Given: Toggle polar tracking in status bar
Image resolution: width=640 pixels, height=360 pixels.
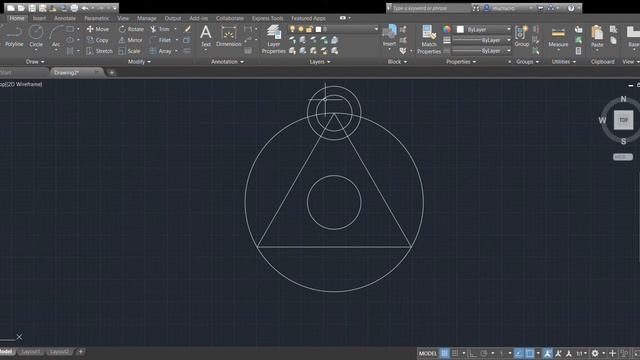Looking at the screenshot, I should point(484,353).
